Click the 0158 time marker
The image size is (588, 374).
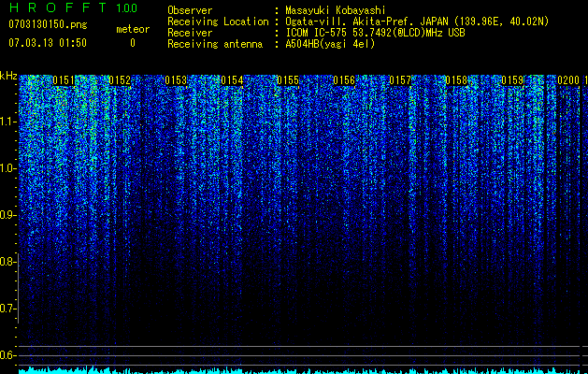pyautogui.click(x=456, y=80)
